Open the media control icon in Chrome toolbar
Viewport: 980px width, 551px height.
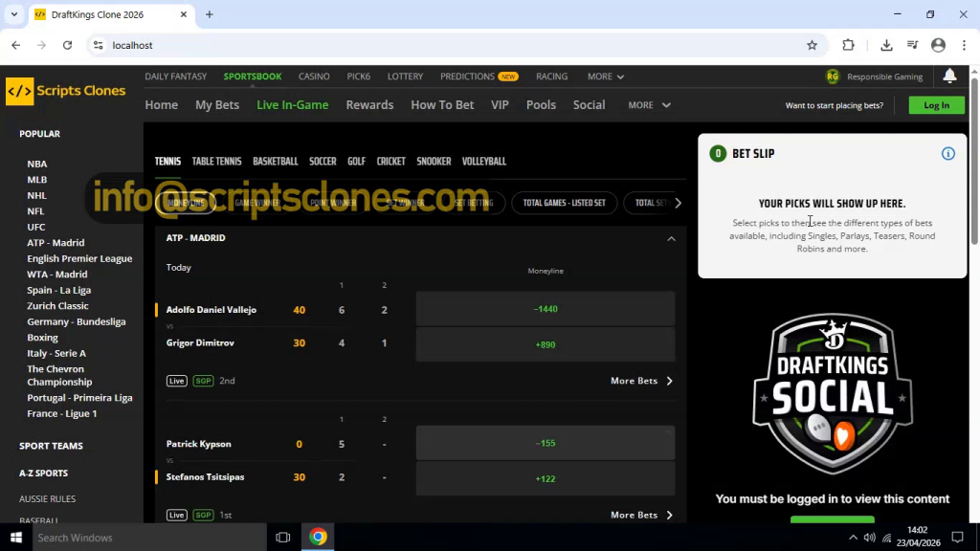pos(912,45)
